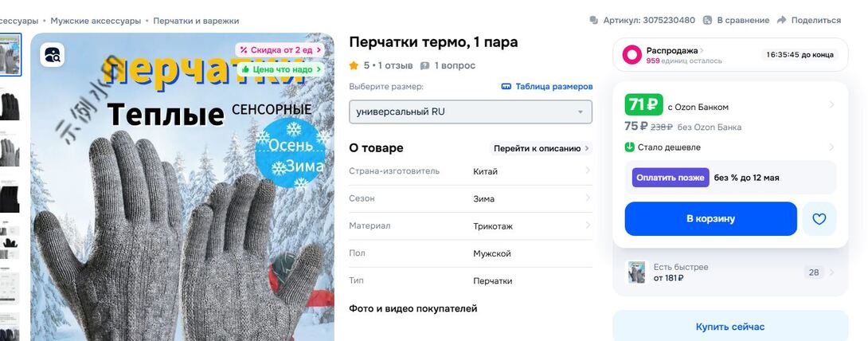Click the Купить сейчас button

[730, 327]
